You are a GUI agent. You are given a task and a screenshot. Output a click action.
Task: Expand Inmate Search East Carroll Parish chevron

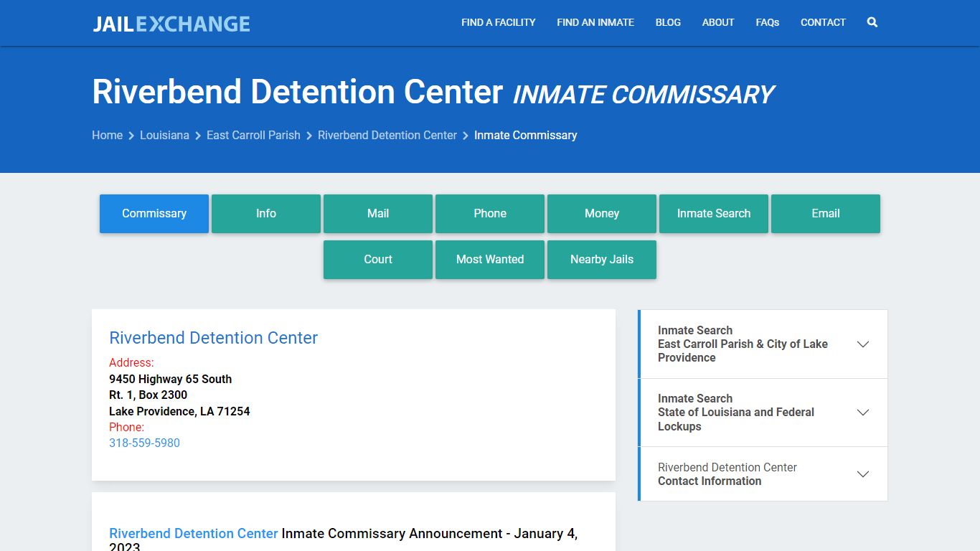863,344
